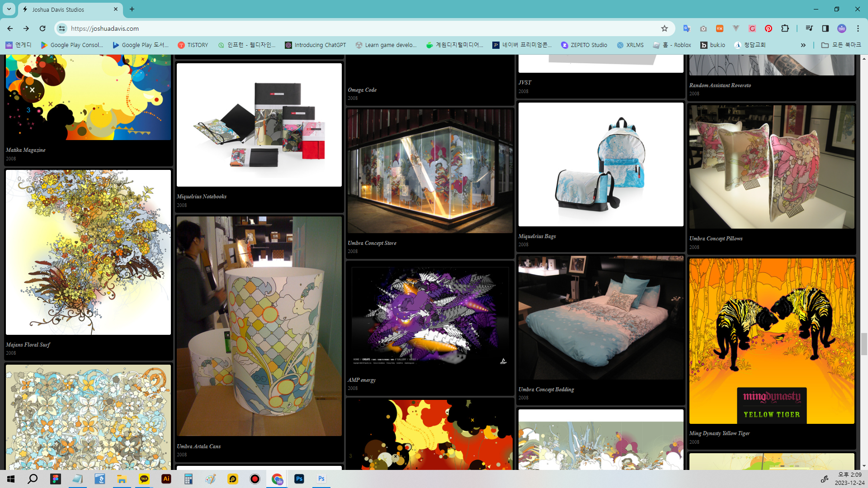Open Adobe Illustrator from the taskbar

tap(166, 479)
